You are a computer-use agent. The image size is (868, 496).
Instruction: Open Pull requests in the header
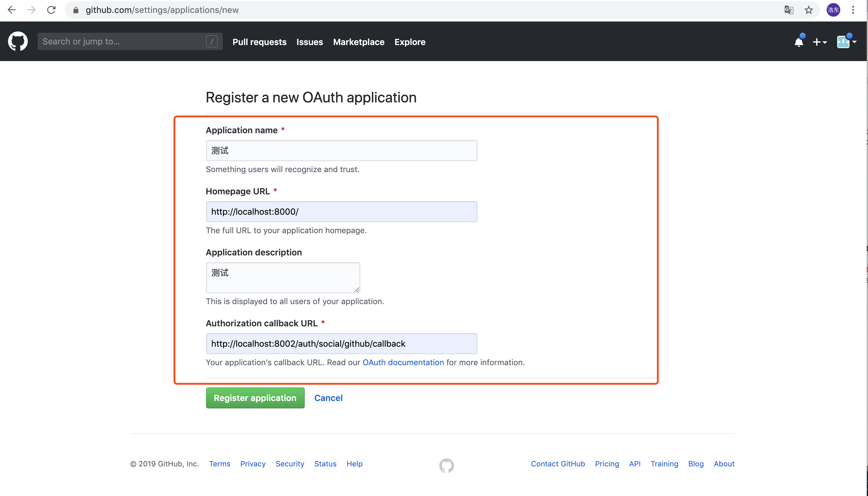click(x=259, y=42)
